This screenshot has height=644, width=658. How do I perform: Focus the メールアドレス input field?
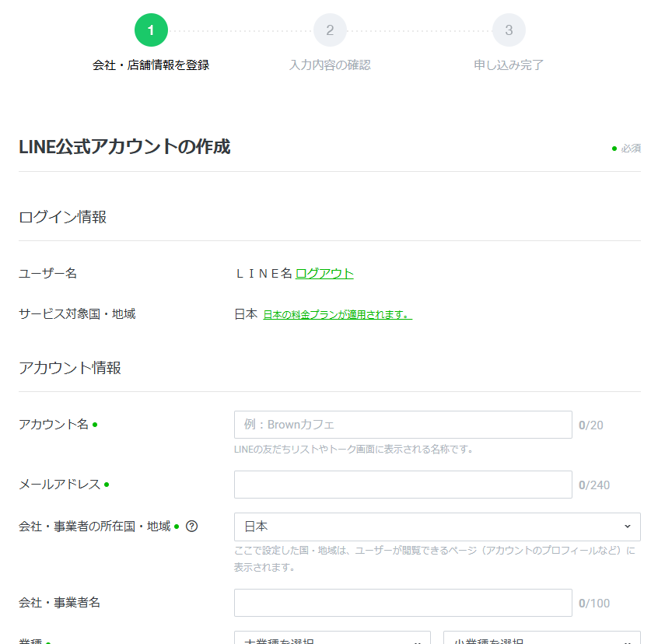(403, 485)
